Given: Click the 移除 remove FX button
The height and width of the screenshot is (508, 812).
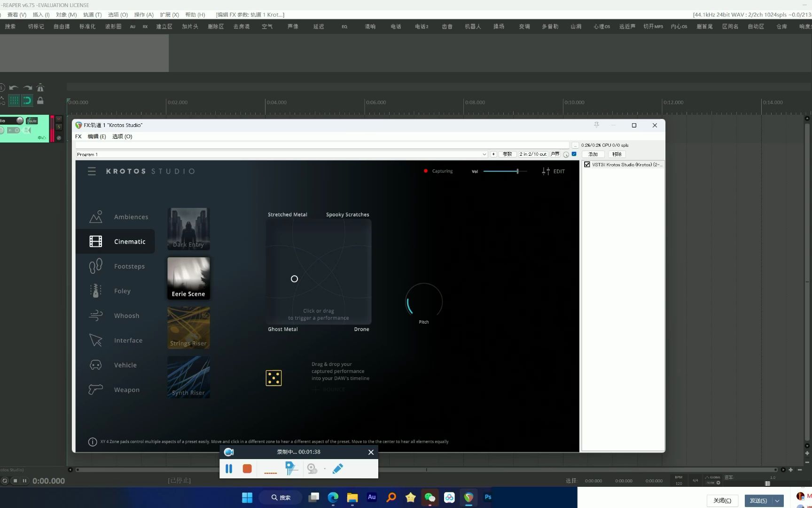Looking at the screenshot, I should [x=617, y=154].
